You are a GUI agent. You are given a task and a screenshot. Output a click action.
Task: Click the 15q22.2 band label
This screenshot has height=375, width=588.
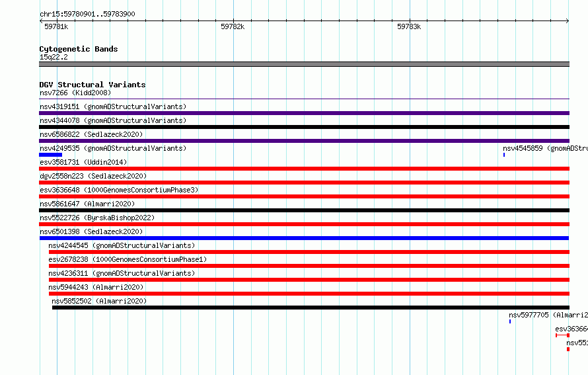[54, 57]
